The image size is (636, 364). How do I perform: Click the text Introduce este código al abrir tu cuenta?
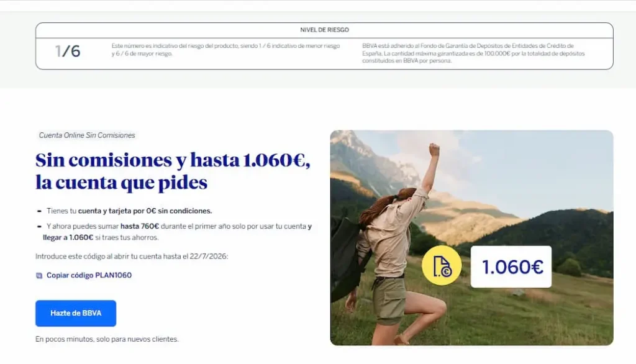click(x=132, y=257)
